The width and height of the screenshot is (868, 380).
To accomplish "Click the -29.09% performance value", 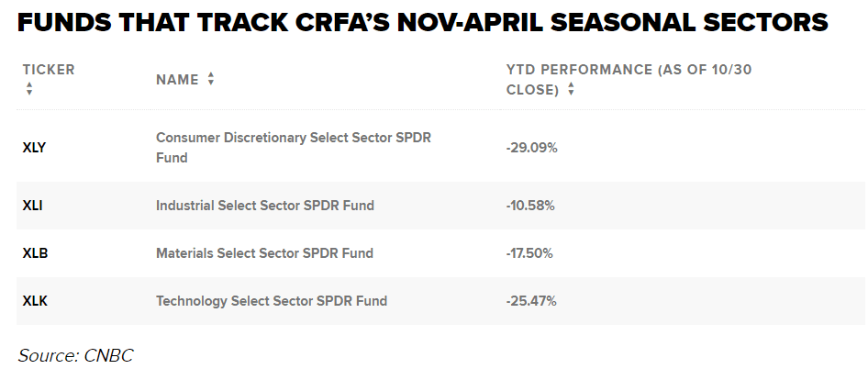I will click(x=531, y=147).
